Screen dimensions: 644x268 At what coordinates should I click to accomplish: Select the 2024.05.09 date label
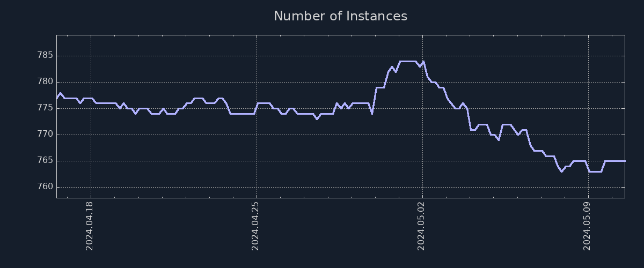tap(588, 226)
